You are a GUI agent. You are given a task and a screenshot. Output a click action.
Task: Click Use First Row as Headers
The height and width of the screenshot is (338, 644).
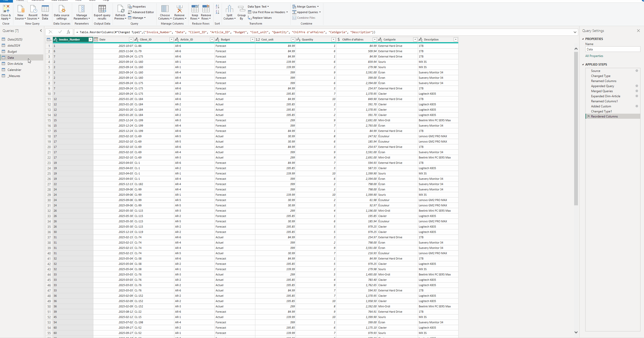pos(268,12)
